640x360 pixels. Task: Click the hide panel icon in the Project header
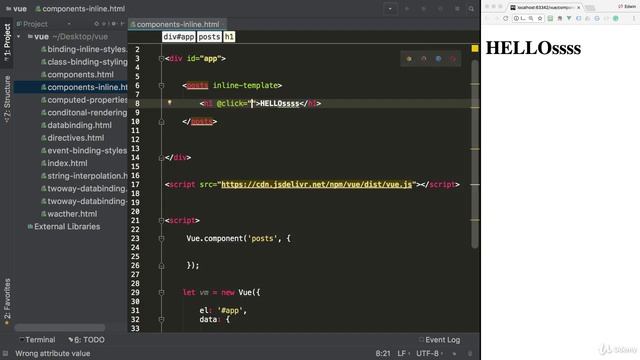click(x=122, y=24)
